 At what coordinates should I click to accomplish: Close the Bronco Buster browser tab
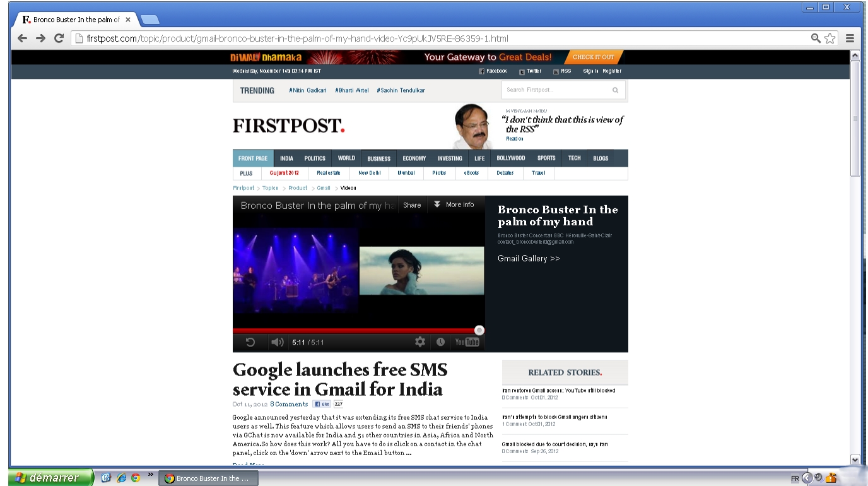coord(128,20)
